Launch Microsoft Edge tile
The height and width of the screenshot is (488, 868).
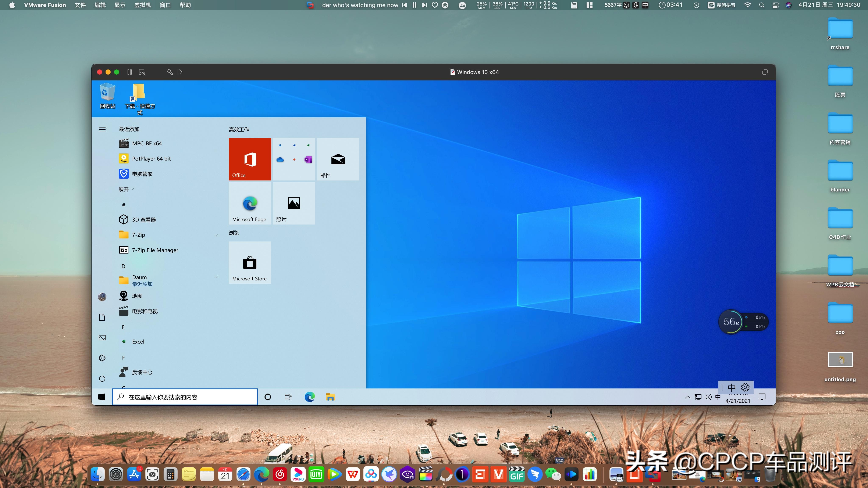pyautogui.click(x=250, y=203)
